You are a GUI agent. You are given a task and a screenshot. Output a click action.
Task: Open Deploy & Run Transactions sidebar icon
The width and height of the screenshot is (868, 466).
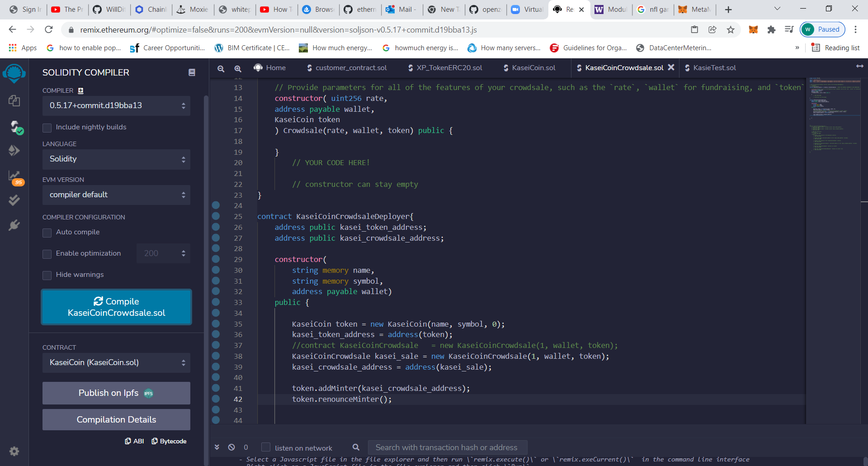(14, 150)
